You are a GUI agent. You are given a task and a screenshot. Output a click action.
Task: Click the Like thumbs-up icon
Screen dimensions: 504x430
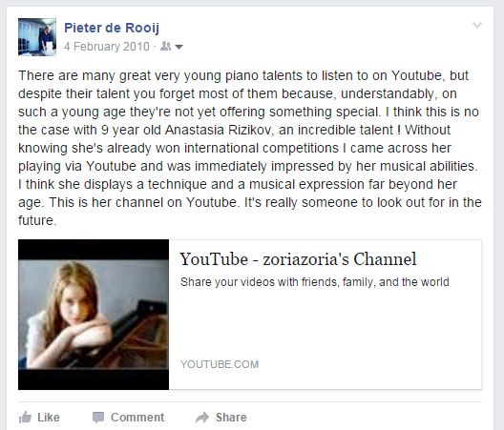pos(25,418)
